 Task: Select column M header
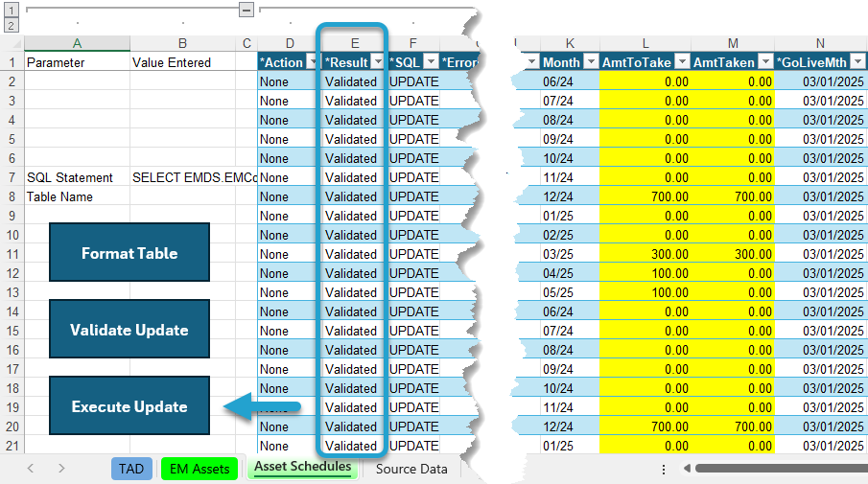coord(733,43)
